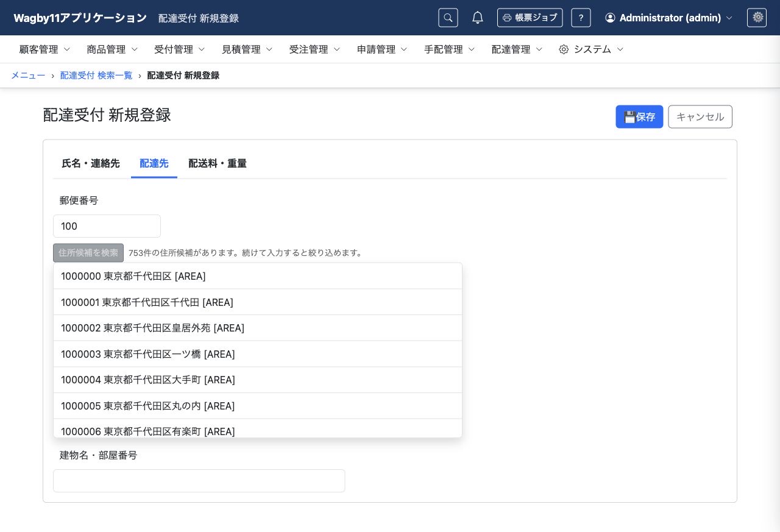Focus the 郵便番号 input field

click(x=107, y=226)
